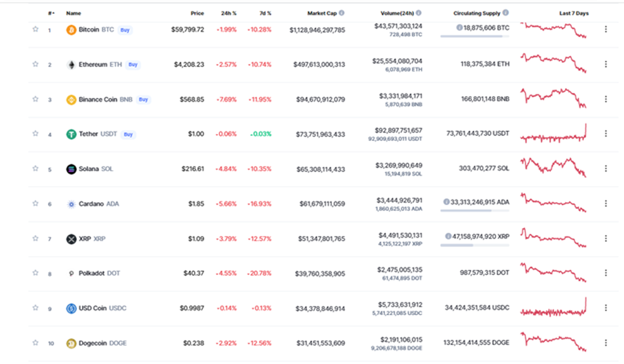
Task: Hit the Buy button next to Ethereum
Action: (x=133, y=64)
